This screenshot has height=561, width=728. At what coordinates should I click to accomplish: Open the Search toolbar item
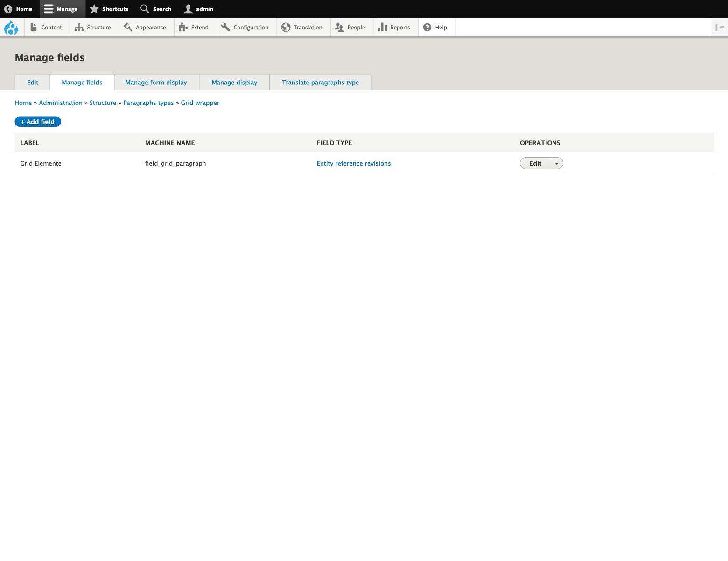tap(155, 9)
